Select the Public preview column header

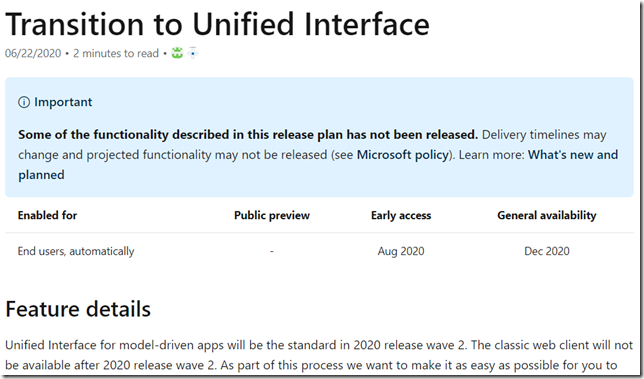272,215
